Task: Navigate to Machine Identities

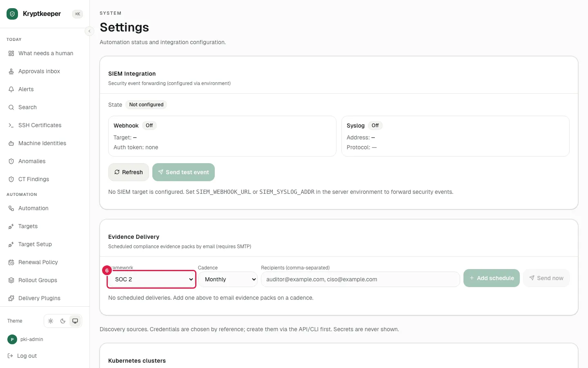Action: coord(45,144)
